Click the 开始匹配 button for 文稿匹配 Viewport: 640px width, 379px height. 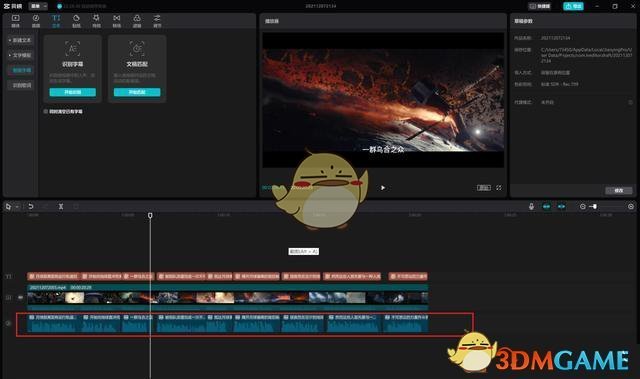[x=137, y=92]
